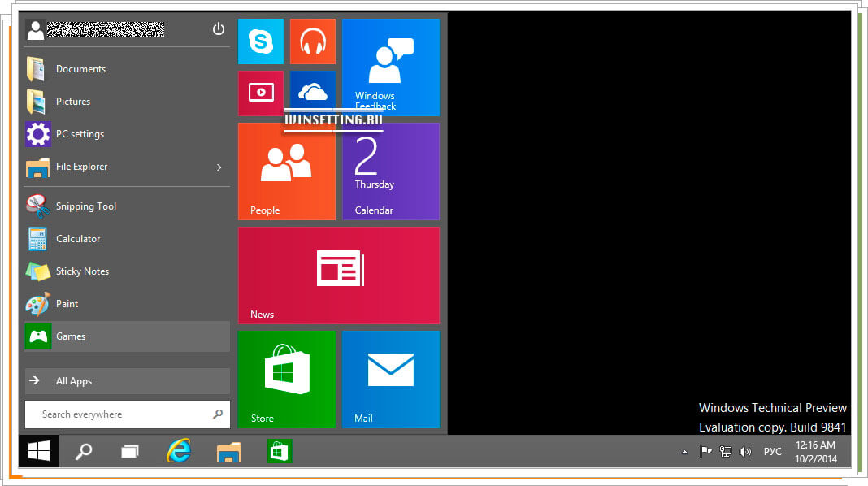Open the Skype tile
Image resolution: width=868 pixels, height=486 pixels.
click(x=260, y=41)
